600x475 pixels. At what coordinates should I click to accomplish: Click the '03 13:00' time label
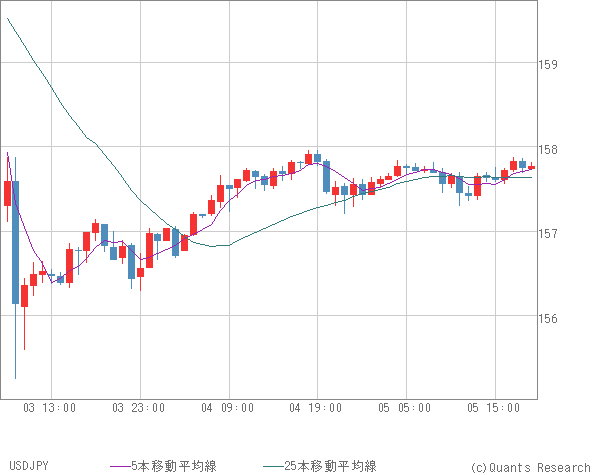click(x=49, y=408)
